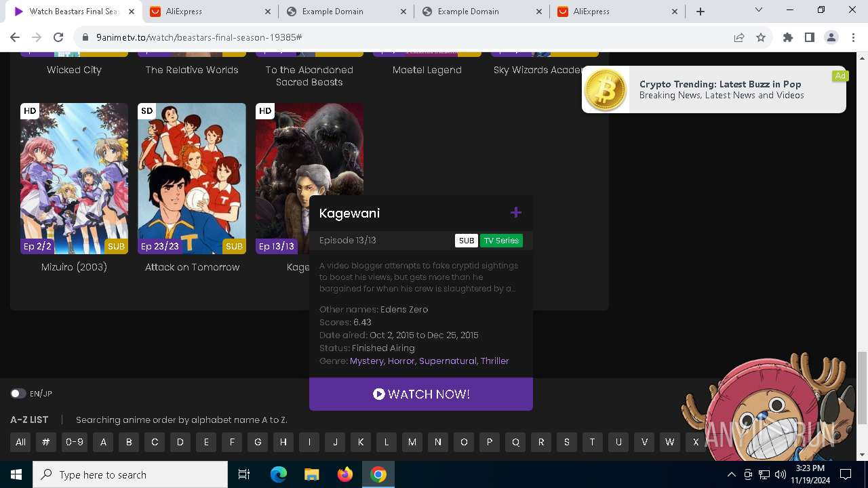Filter A-Z list by letter S

pos(567,442)
